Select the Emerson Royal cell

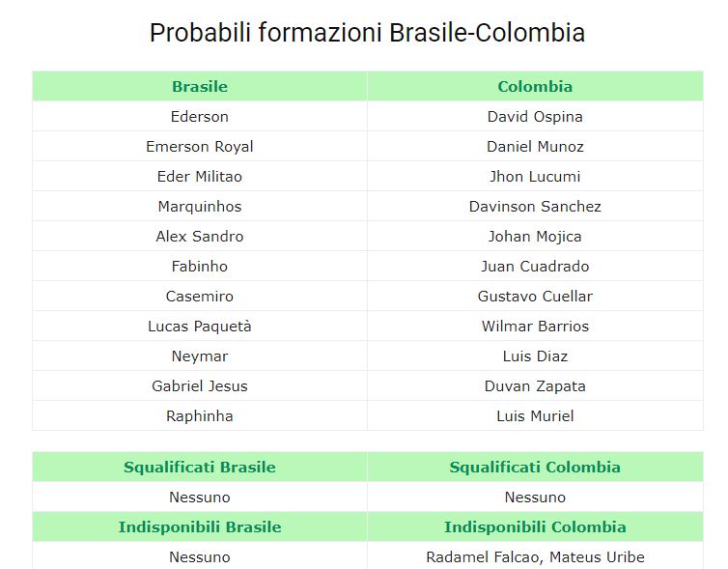[x=200, y=147]
